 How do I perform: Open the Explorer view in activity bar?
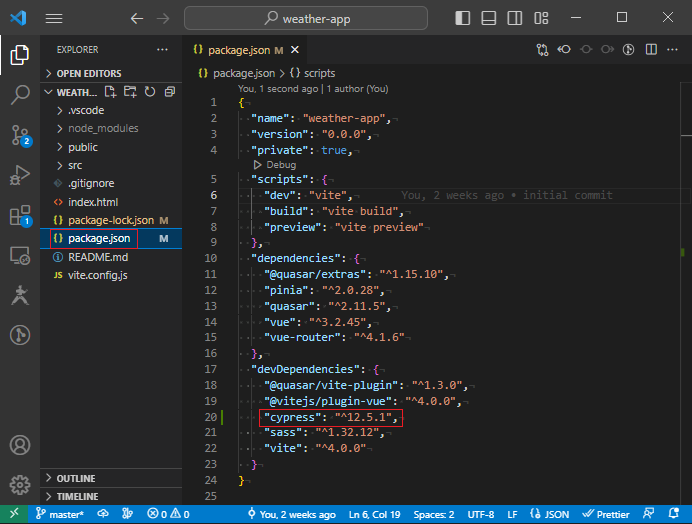[20, 55]
